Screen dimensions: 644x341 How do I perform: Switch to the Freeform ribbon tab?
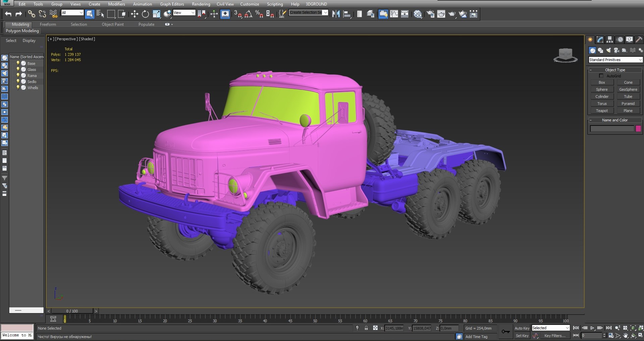tap(48, 24)
